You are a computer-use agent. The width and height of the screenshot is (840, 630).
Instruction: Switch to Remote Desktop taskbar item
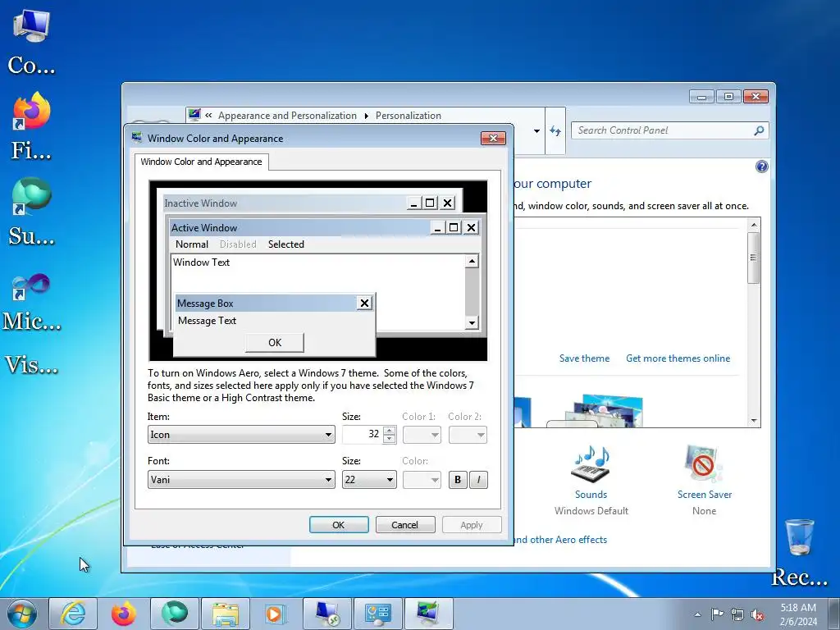pos(326,614)
